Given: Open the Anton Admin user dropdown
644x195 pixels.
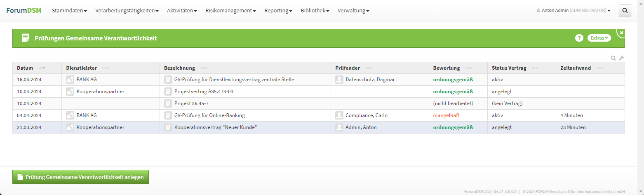Looking at the screenshot, I should pos(573,10).
